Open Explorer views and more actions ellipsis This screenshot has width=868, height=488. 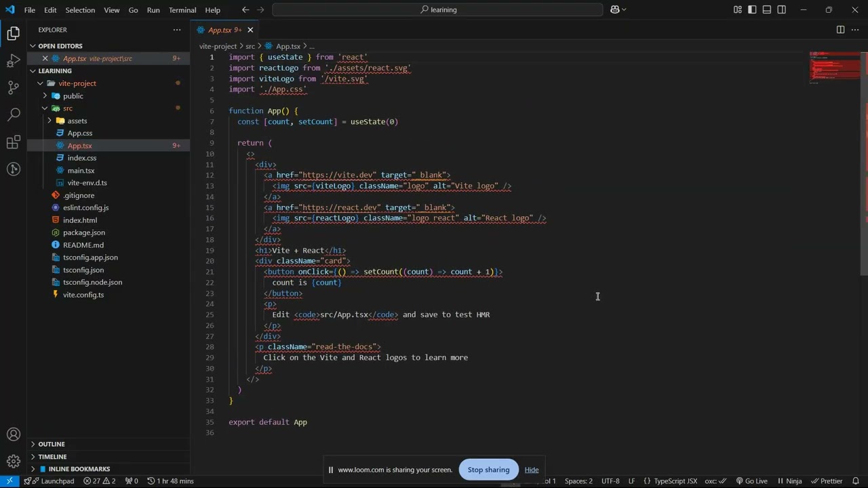[177, 30]
